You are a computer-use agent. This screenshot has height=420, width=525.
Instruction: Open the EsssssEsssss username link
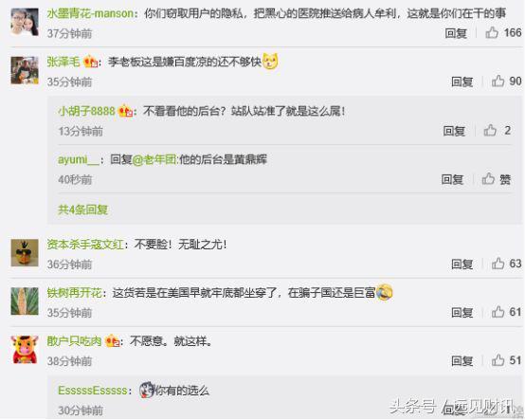click(x=93, y=391)
